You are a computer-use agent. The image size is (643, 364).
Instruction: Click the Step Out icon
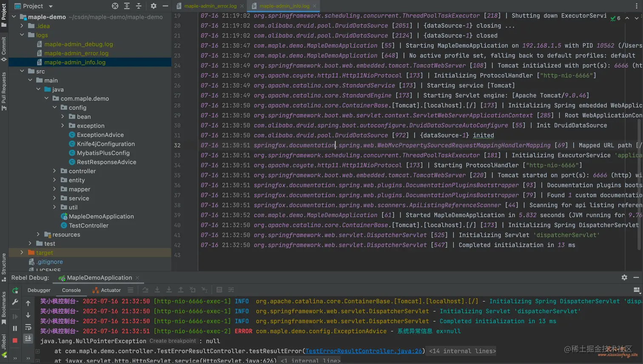(181, 290)
